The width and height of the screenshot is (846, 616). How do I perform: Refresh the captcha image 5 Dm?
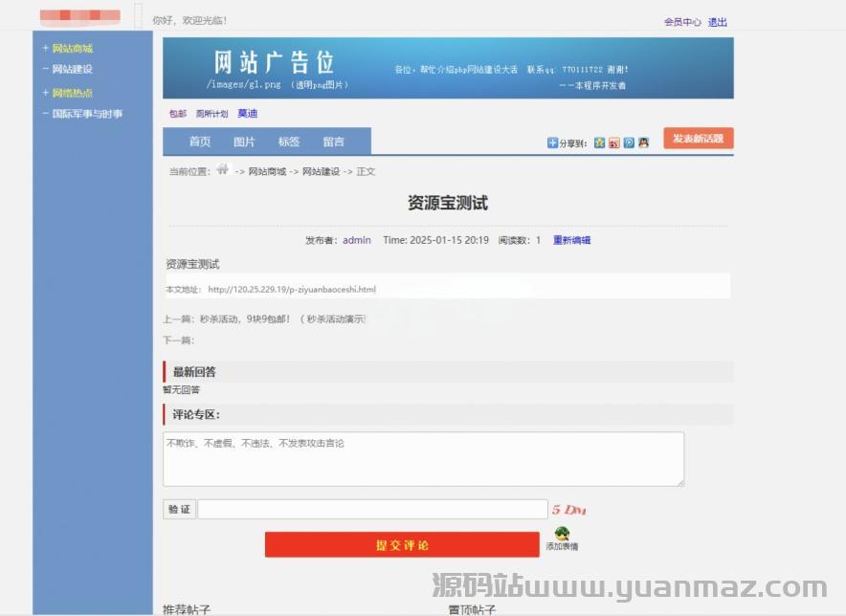coord(568,510)
